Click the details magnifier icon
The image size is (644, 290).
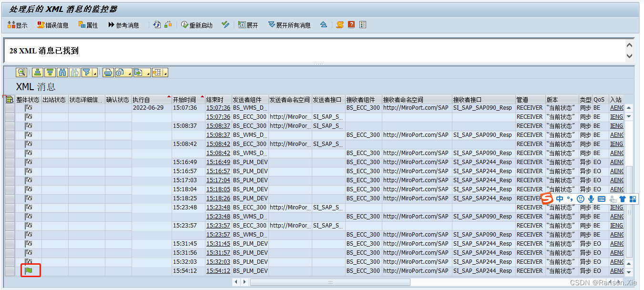(21, 72)
